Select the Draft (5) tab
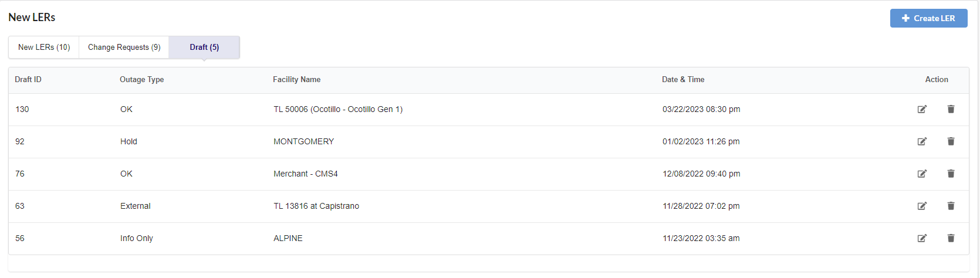 (x=204, y=48)
